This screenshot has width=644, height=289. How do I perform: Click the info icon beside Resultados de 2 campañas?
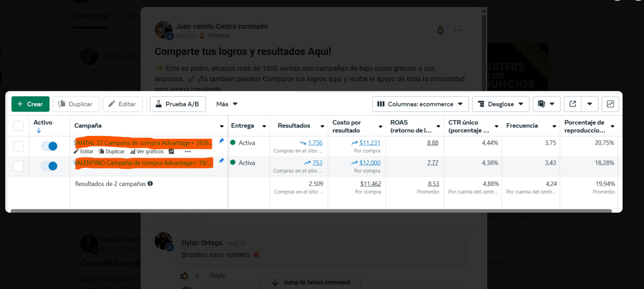click(150, 184)
